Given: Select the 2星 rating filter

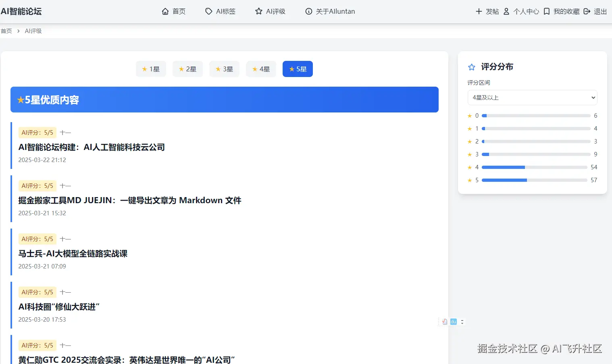Looking at the screenshot, I should [187, 69].
